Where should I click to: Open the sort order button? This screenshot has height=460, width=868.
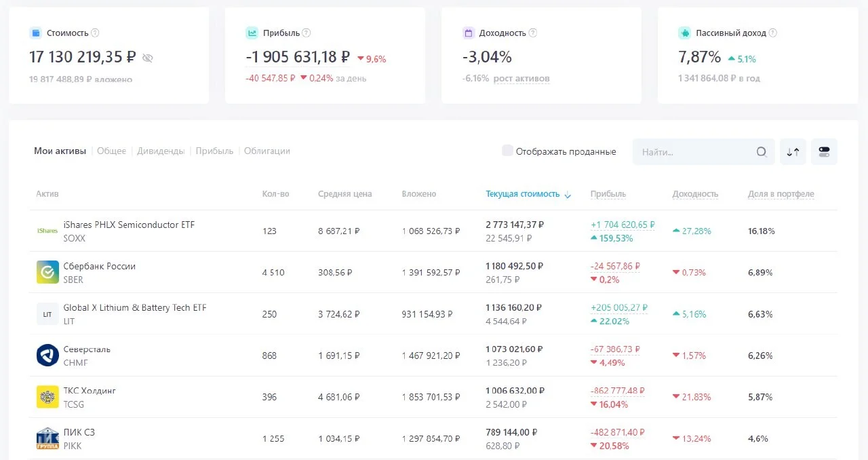[x=793, y=152]
